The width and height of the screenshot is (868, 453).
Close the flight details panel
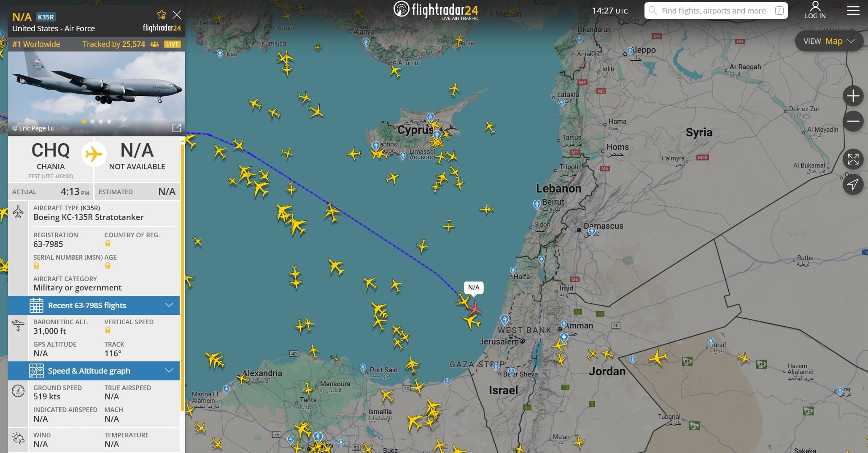(177, 15)
